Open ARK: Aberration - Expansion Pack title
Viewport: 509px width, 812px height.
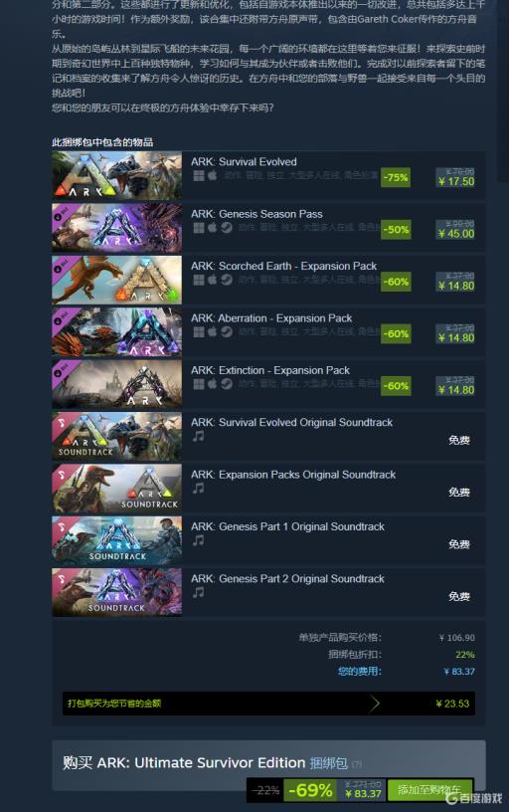pos(271,318)
